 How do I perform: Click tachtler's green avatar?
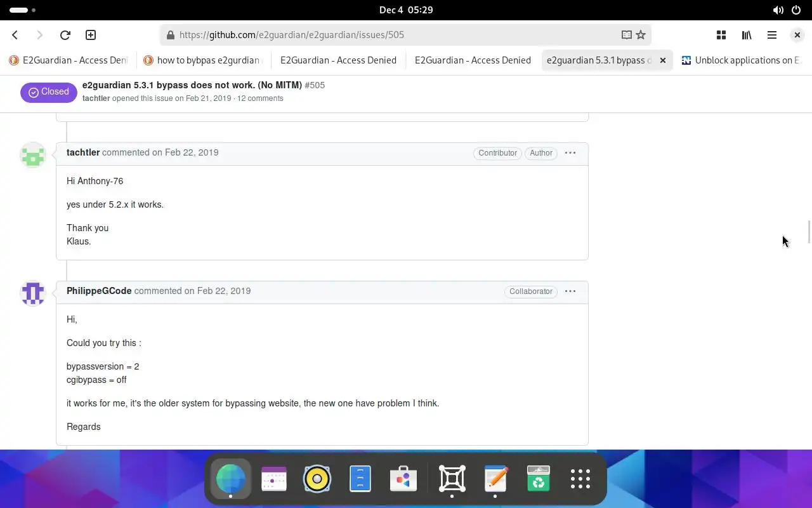point(33,155)
